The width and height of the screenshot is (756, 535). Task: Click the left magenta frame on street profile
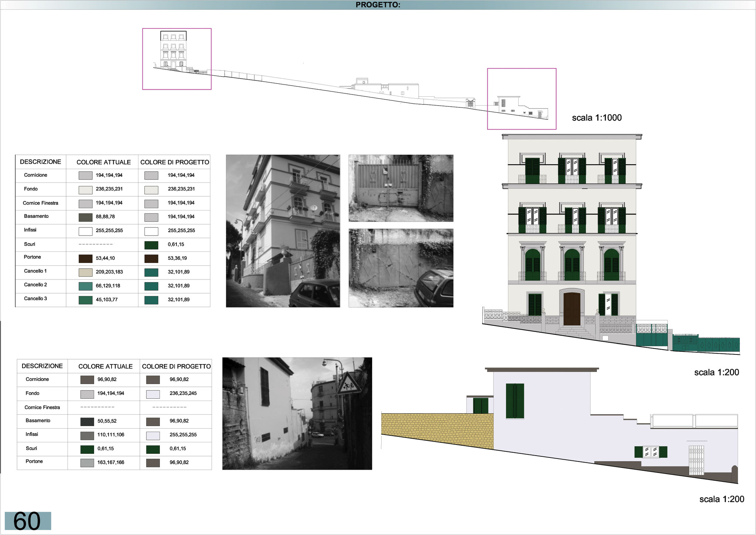[177, 59]
